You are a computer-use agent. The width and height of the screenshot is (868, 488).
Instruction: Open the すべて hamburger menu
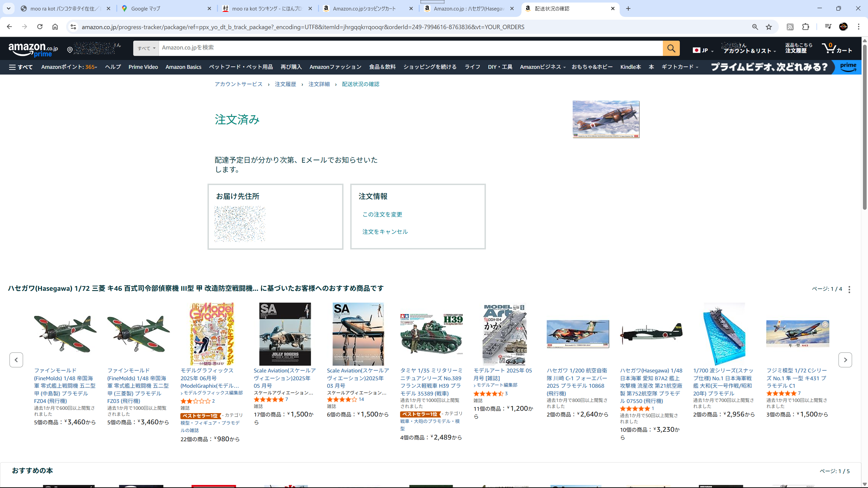click(21, 67)
